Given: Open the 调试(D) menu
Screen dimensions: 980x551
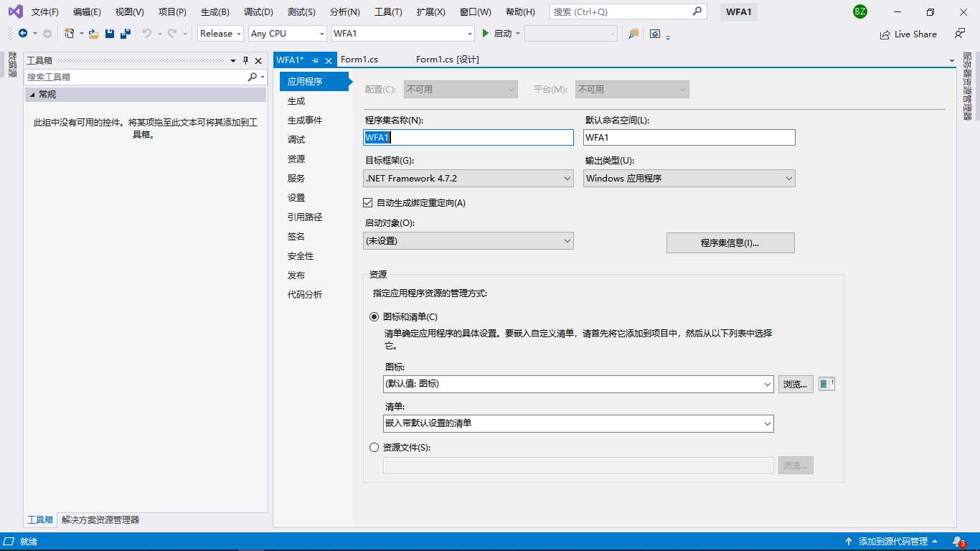Looking at the screenshot, I should (258, 12).
